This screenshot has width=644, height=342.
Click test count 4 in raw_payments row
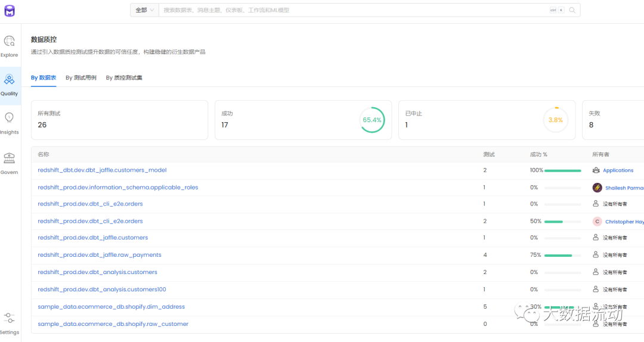click(x=485, y=254)
